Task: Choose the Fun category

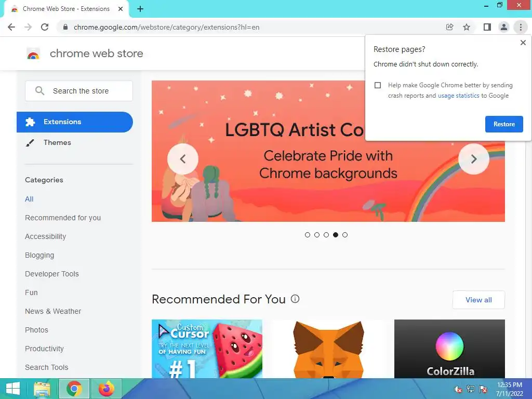Action: [x=31, y=292]
